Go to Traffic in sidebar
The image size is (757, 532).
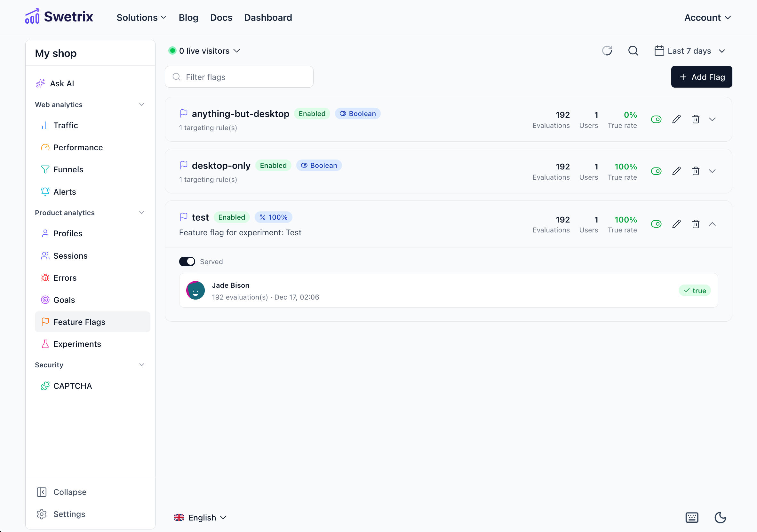pos(66,125)
